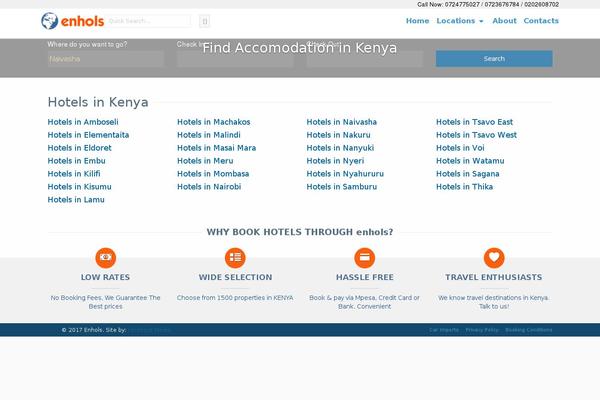Click 'Find Accomodation in Kenya' banner title
The height and width of the screenshot is (400, 600).
tap(300, 48)
